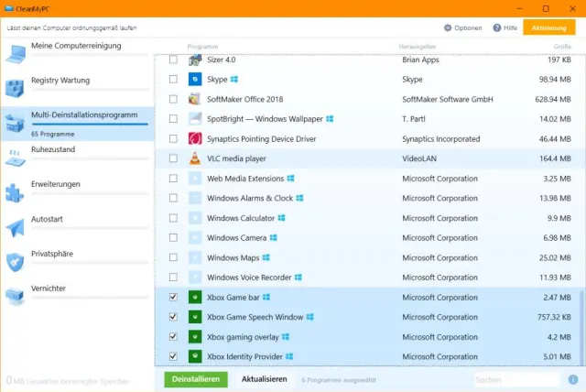Click the Xbox Game bar icon
Screen dimensions: 586x392
pyautogui.click(x=195, y=298)
